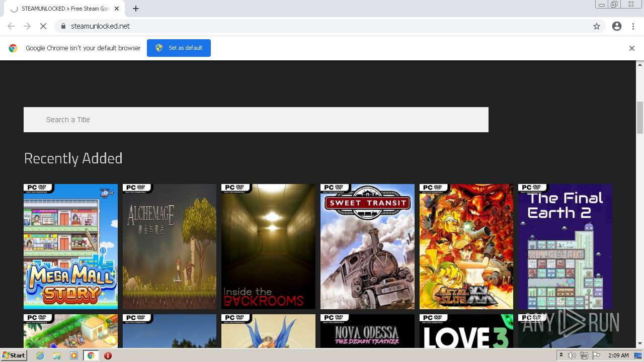Open the network tray icon
The width and height of the screenshot is (644, 362).
click(584, 355)
